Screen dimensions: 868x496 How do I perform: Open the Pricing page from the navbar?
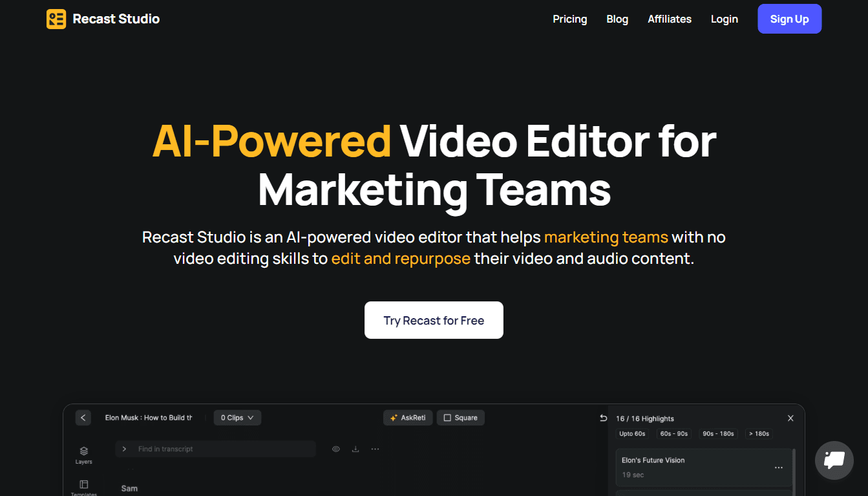tap(569, 19)
